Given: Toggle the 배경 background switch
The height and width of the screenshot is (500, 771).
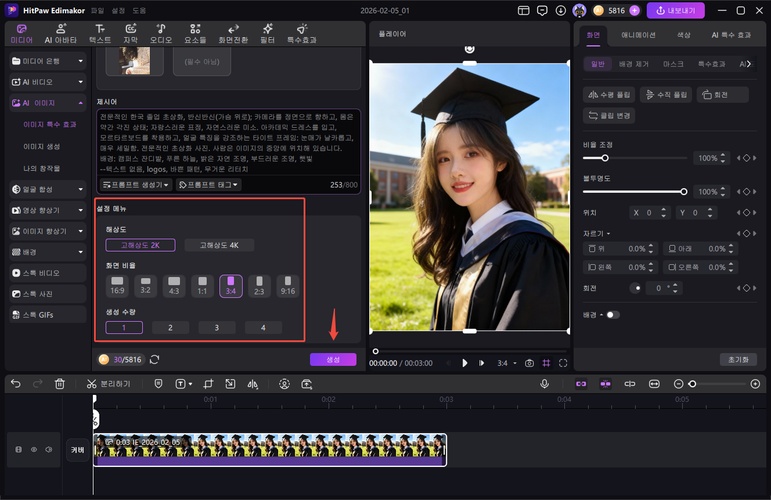Looking at the screenshot, I should (x=613, y=315).
